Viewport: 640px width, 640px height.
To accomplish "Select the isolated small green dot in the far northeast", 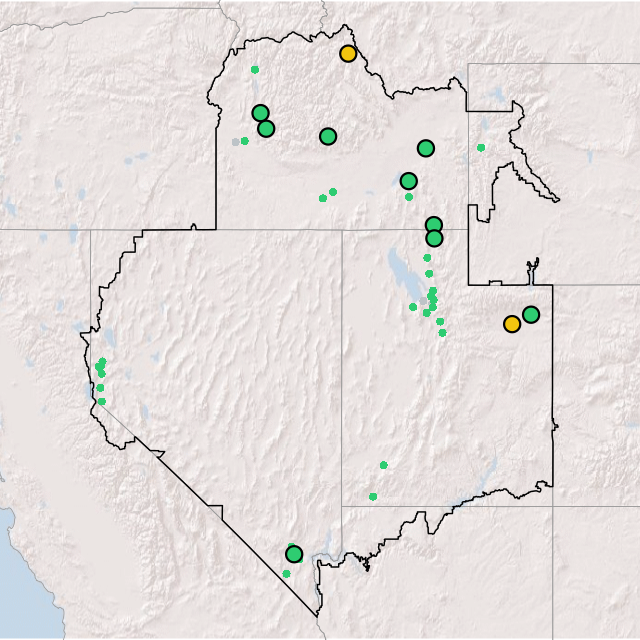I will (x=481, y=148).
